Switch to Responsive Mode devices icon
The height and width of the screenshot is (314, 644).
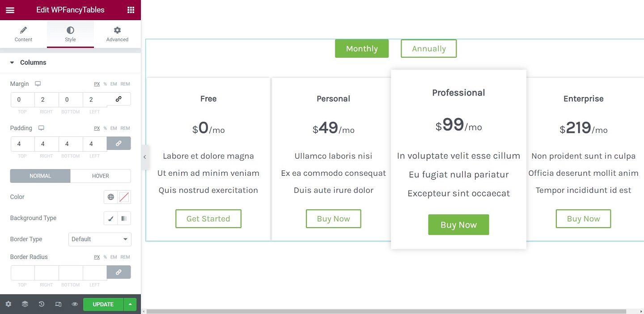click(58, 304)
